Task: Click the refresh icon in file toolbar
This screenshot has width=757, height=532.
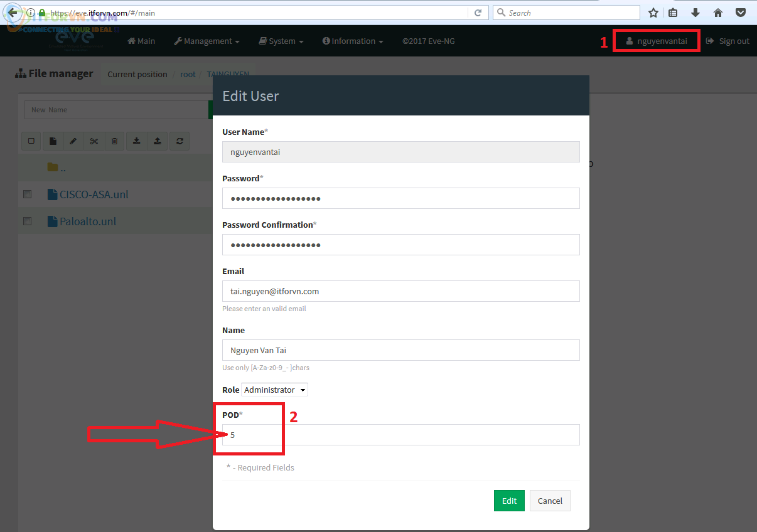Action: pos(180,141)
